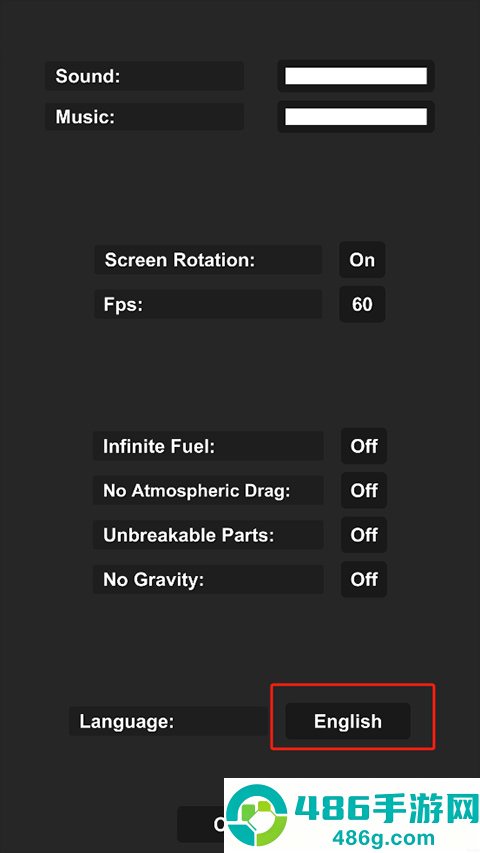Click the 'No Gravity:' label text
Image resolution: width=480 pixels, height=853 pixels.
click(x=153, y=580)
